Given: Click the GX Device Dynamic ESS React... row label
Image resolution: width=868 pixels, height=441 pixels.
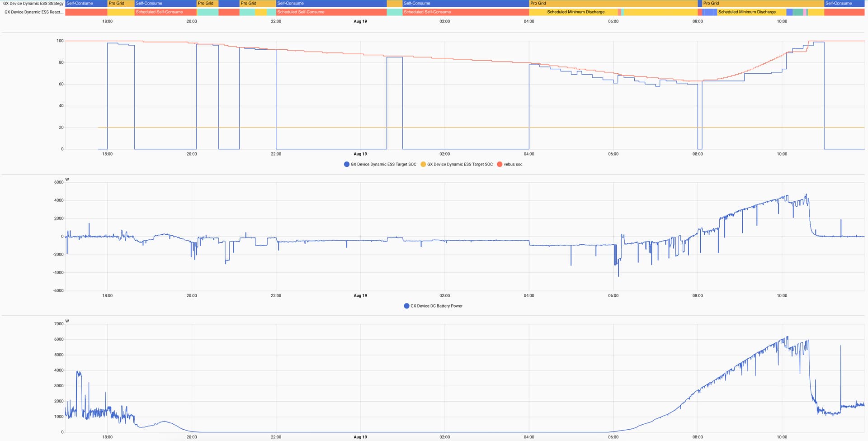Looking at the screenshot, I should 34,12.
